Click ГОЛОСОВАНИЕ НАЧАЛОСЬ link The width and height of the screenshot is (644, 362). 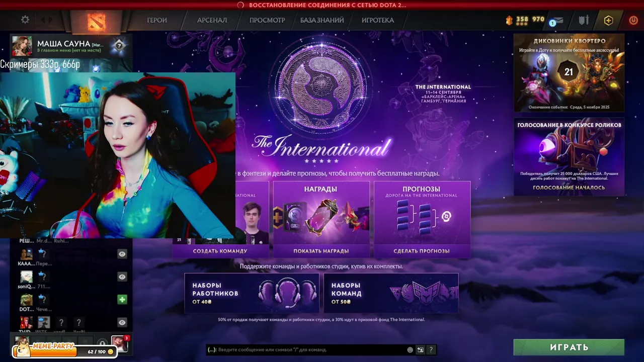569,188
